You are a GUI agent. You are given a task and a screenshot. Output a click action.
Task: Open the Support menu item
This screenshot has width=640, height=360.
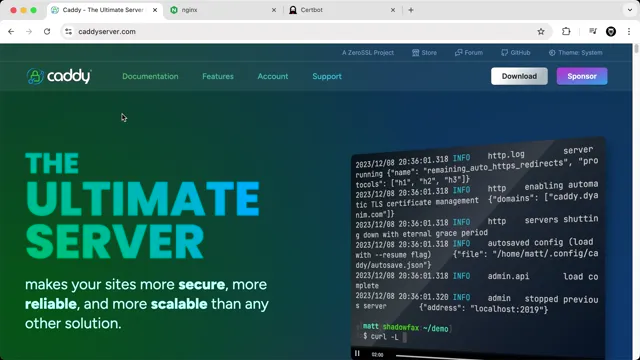point(327,76)
